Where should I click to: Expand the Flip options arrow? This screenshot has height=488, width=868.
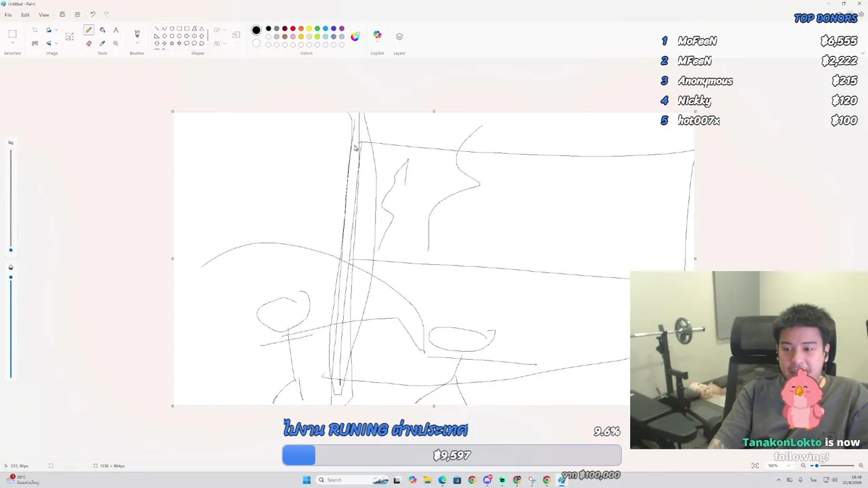(x=56, y=43)
